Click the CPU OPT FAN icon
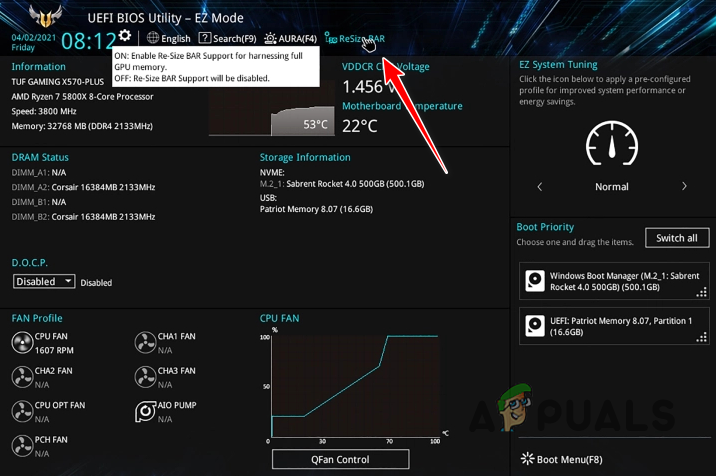The height and width of the screenshot is (476, 716). 22,412
